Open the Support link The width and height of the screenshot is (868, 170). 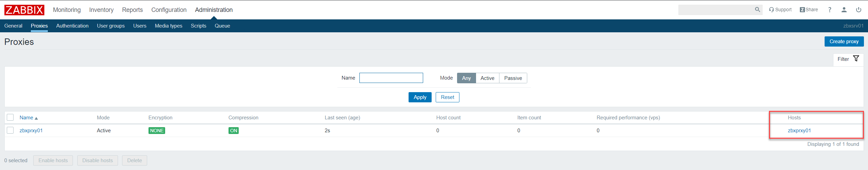780,10
